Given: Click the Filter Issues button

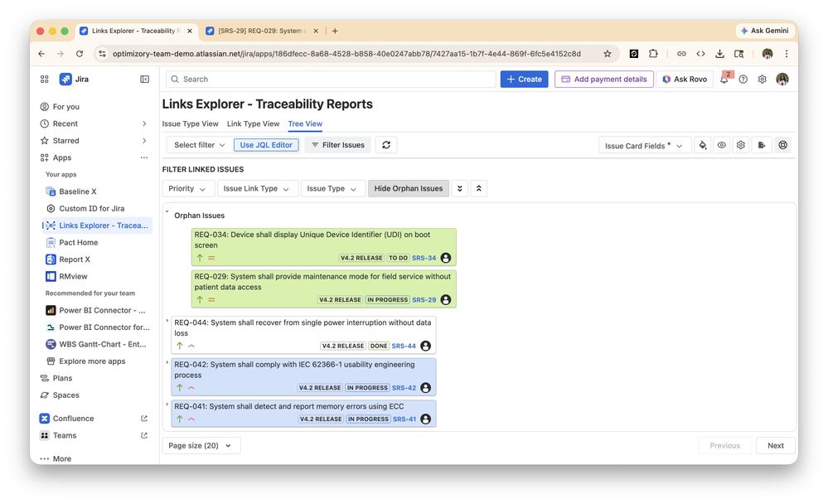Looking at the screenshot, I should tap(338, 145).
